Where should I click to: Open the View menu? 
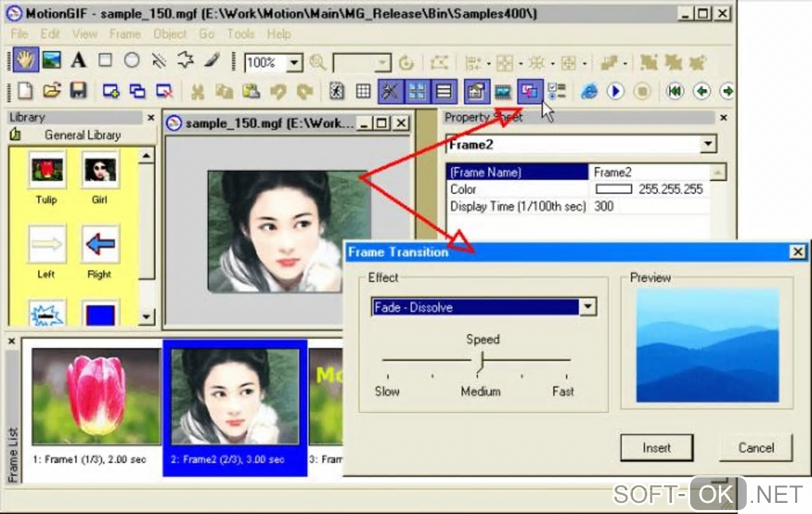[x=84, y=34]
